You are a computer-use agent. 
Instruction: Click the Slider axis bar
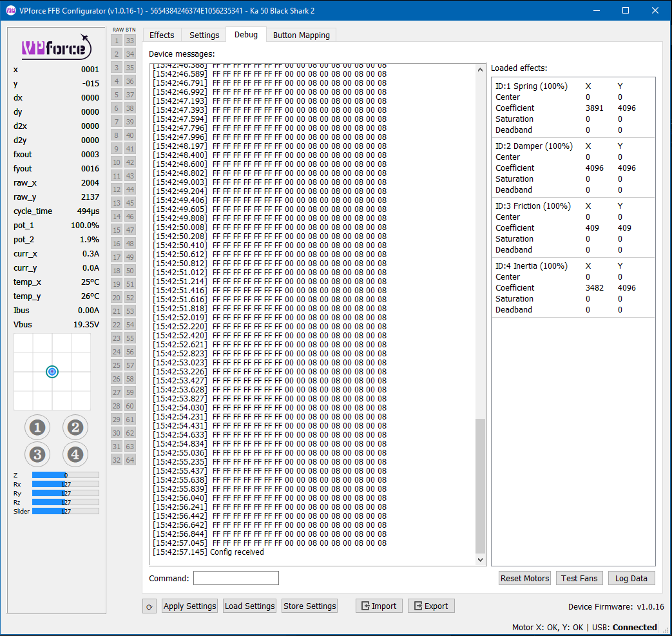[x=66, y=511]
